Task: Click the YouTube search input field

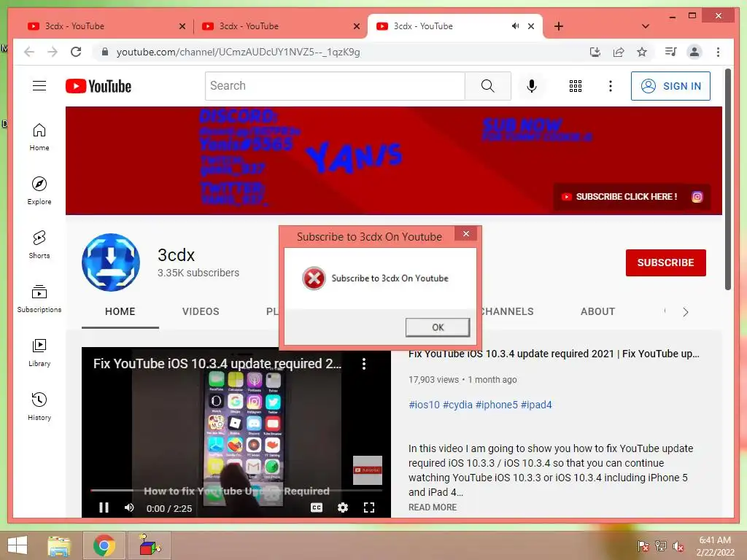Action: pos(335,86)
